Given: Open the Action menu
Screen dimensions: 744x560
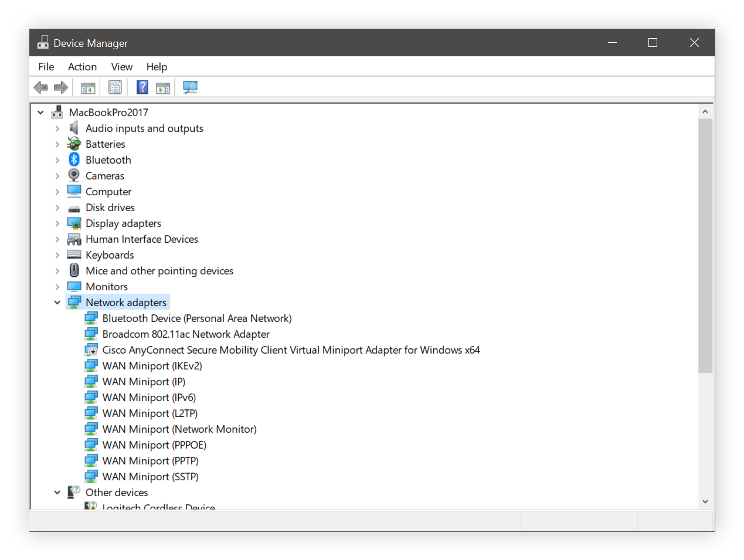Looking at the screenshot, I should pos(82,66).
